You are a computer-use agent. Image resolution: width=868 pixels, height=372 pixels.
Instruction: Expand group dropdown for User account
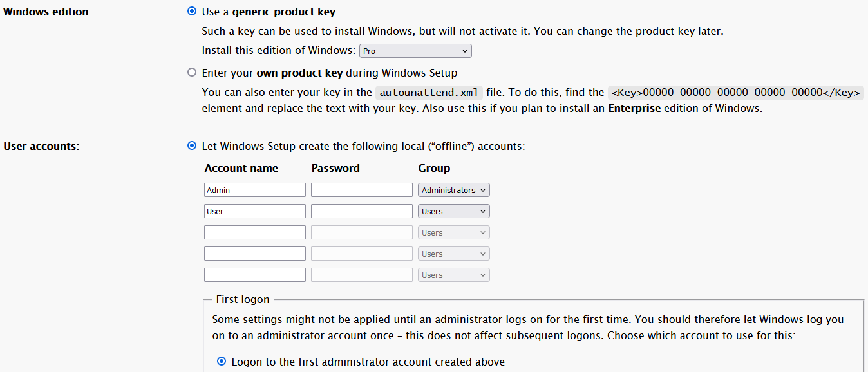[454, 211]
